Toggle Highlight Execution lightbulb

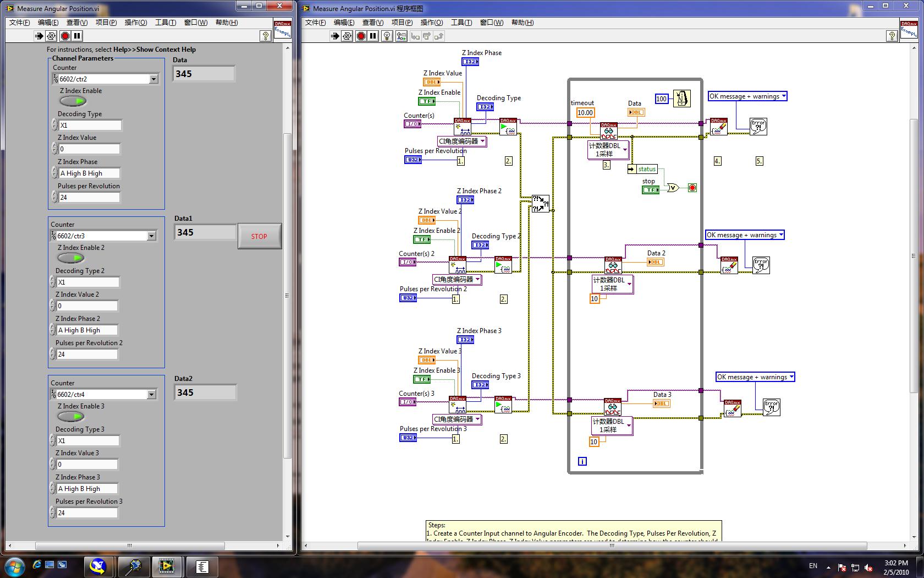click(x=387, y=36)
